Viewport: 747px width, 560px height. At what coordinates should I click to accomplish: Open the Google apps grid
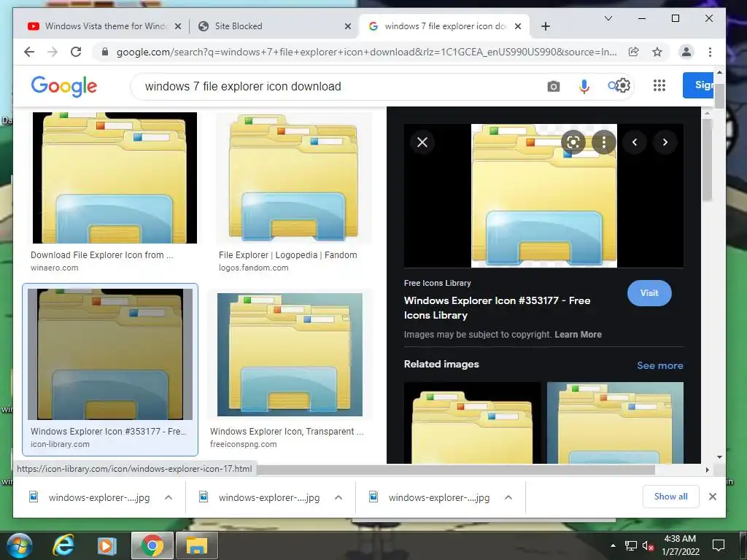click(659, 86)
